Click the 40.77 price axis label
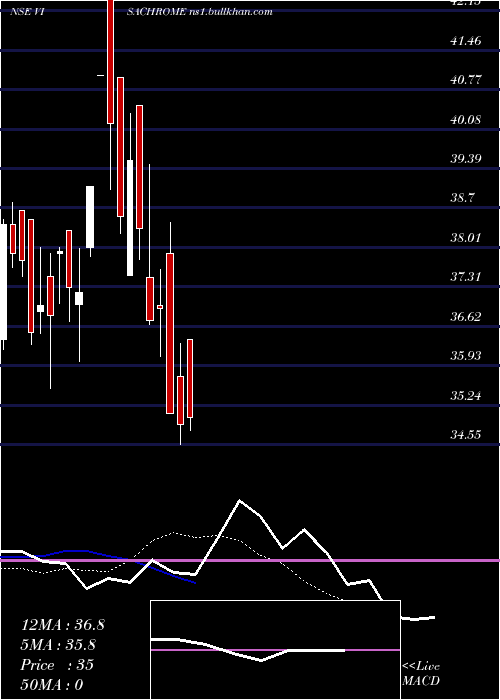 [x=466, y=80]
